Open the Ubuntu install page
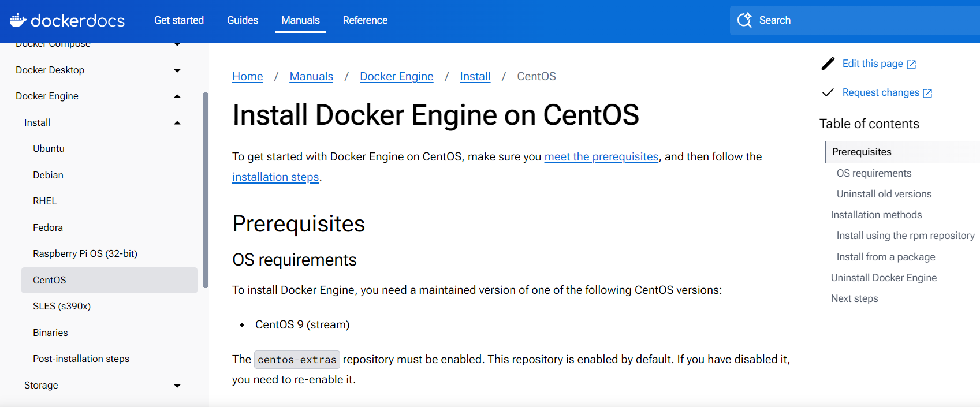The height and width of the screenshot is (407, 980). (49, 148)
